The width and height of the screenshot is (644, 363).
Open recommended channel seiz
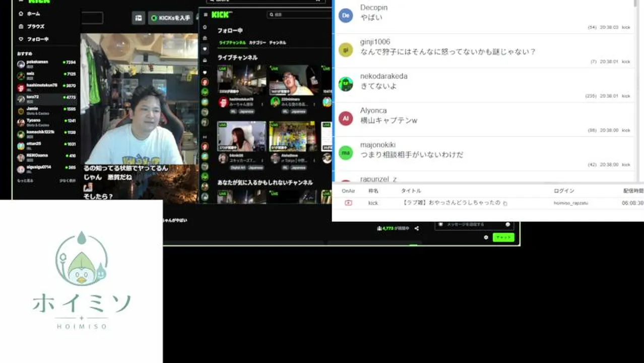tap(46, 75)
